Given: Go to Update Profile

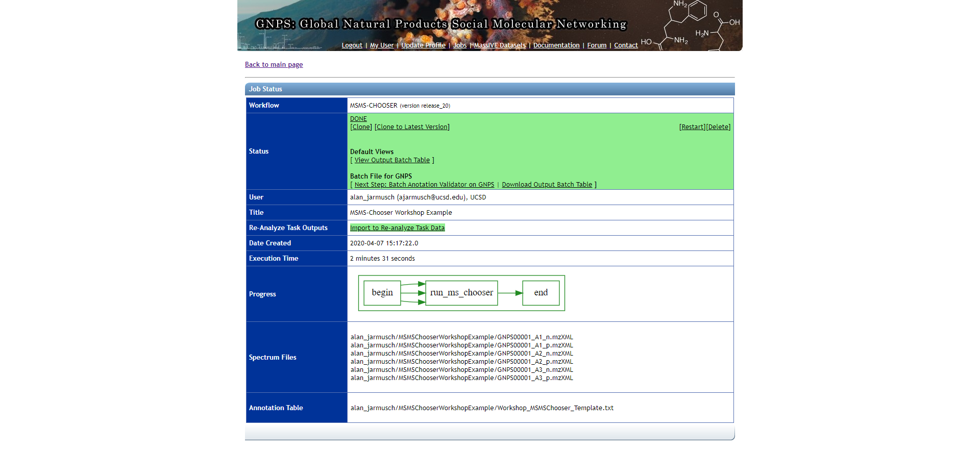Looking at the screenshot, I should click(423, 45).
